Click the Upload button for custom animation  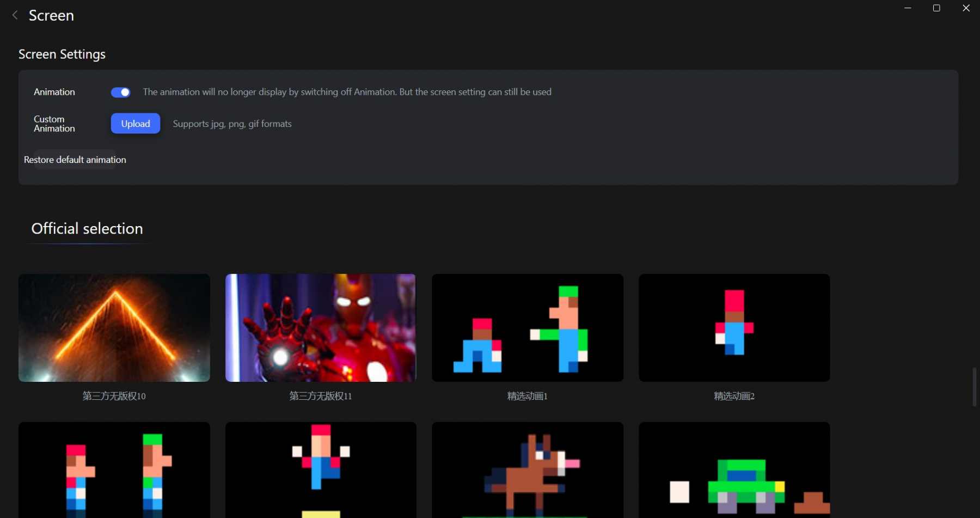pos(136,124)
